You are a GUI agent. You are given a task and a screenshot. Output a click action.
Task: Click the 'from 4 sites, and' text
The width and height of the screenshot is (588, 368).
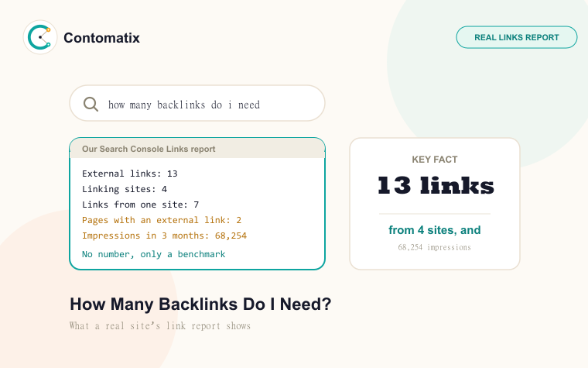pyautogui.click(x=435, y=230)
